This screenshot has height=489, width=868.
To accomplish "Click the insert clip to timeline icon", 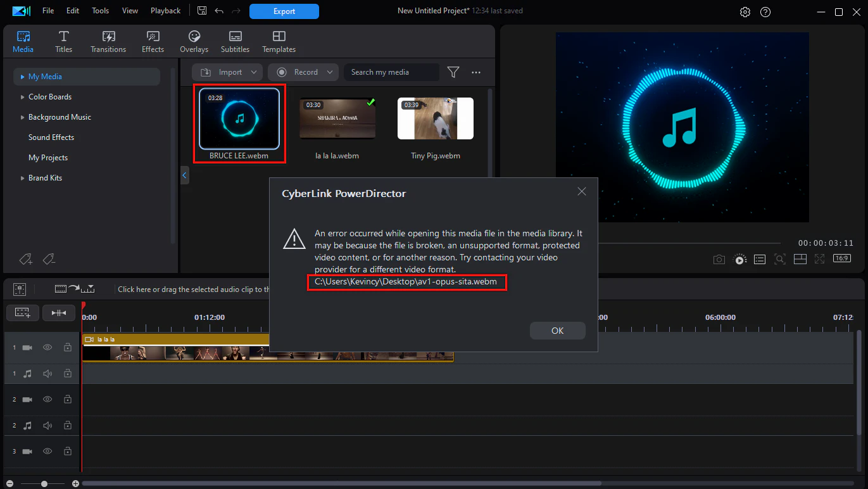I will click(x=75, y=289).
